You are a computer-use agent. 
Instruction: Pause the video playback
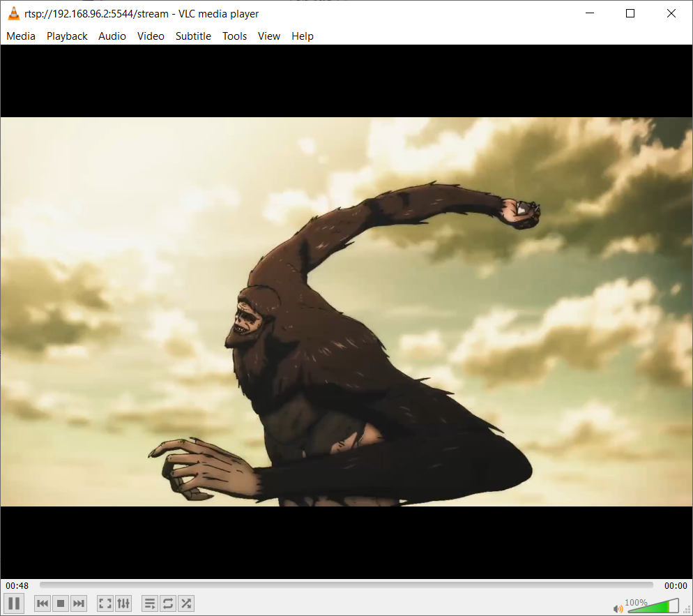click(x=13, y=603)
